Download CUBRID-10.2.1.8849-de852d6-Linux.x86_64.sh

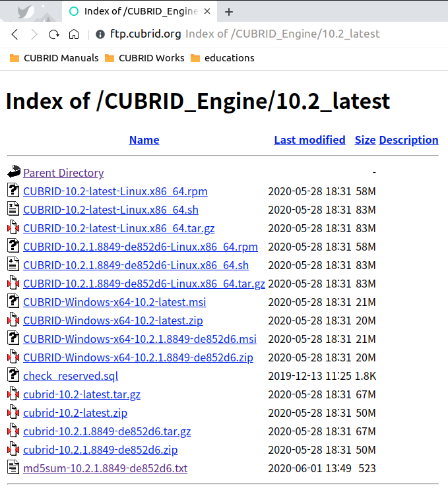click(136, 265)
